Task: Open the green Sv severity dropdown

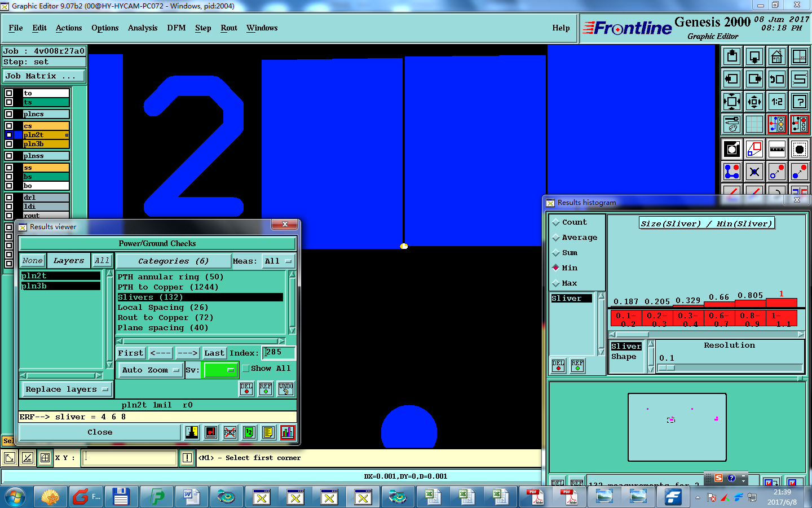Action: [220, 370]
